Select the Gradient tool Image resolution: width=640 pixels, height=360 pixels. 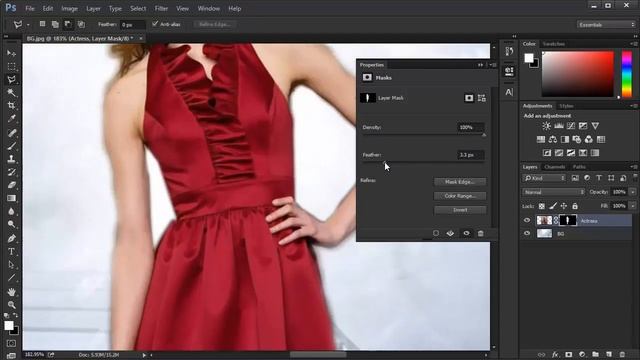(x=11, y=198)
